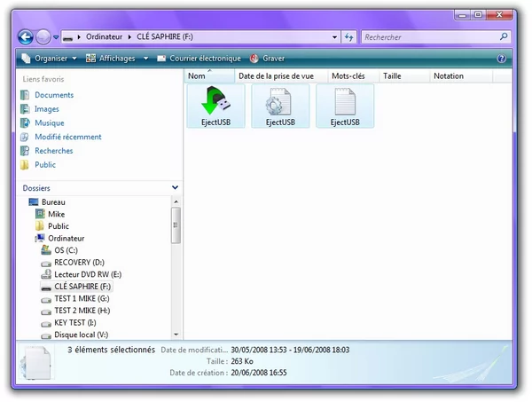The width and height of the screenshot is (532, 402).
Task: Click the Refresh button in address bar
Action: click(348, 37)
